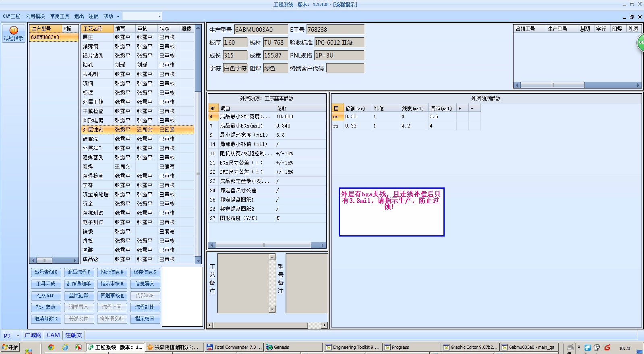Click the 板厚 field showing 1.60
644x354 pixels.
(235, 42)
